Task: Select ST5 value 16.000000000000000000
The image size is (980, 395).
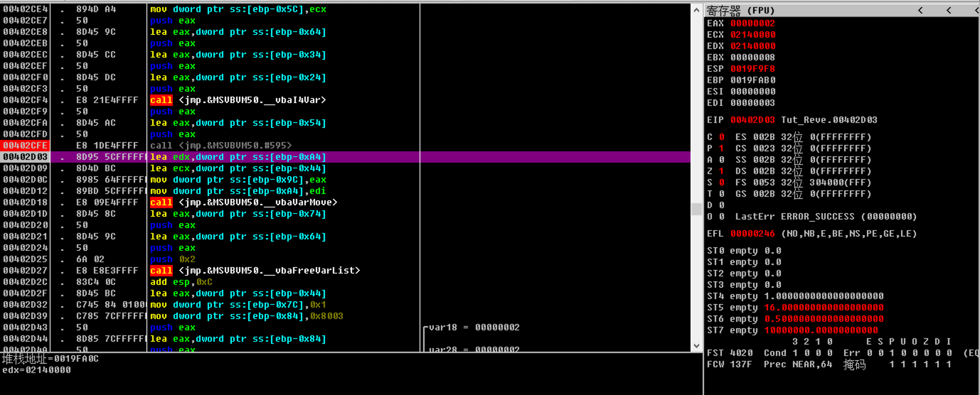Action: tap(824, 307)
